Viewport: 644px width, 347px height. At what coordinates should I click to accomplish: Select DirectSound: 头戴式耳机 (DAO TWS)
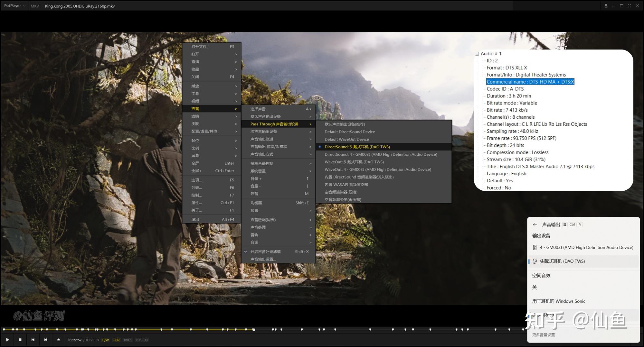384,147
